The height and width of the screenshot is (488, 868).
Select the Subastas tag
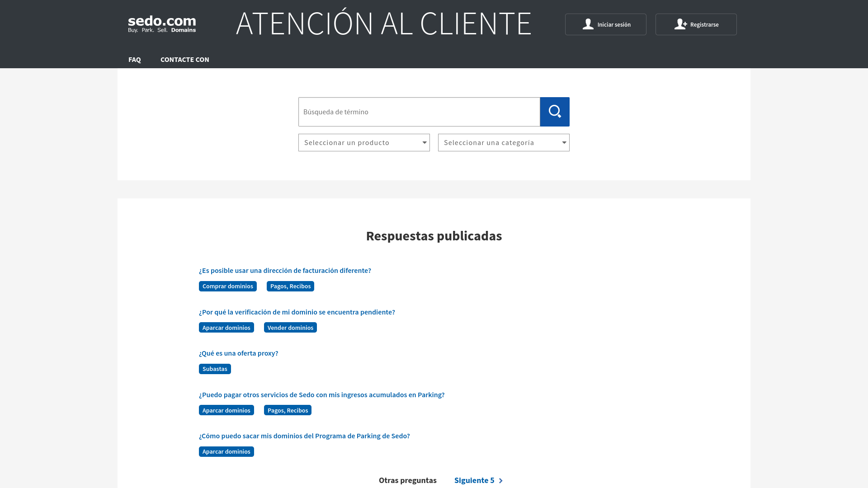tap(215, 369)
